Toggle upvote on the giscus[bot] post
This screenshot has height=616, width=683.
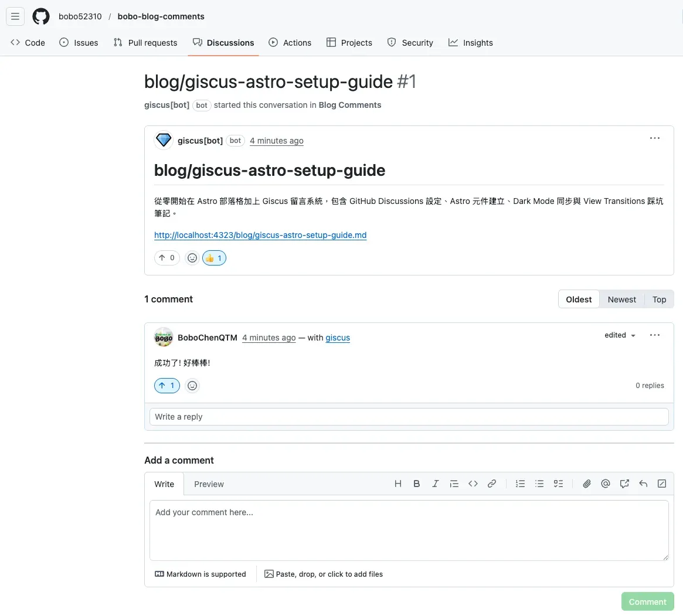click(x=167, y=258)
